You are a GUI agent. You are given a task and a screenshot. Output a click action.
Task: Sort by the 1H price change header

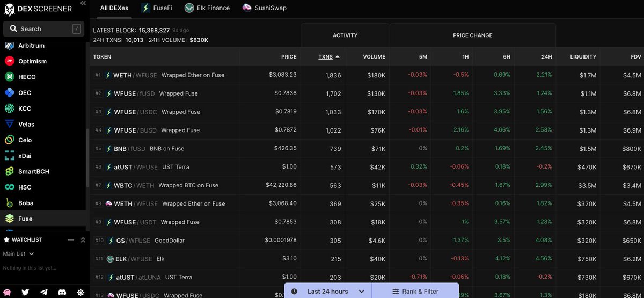465,56
